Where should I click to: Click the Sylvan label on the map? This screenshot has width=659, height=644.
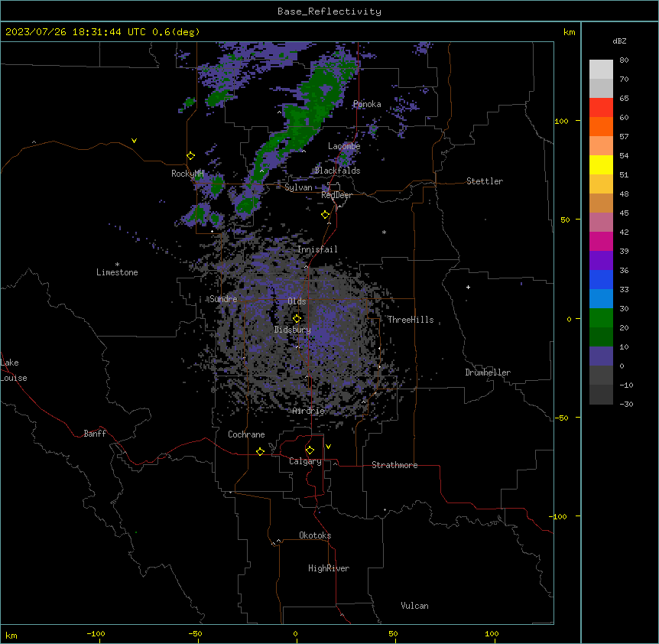(x=298, y=187)
